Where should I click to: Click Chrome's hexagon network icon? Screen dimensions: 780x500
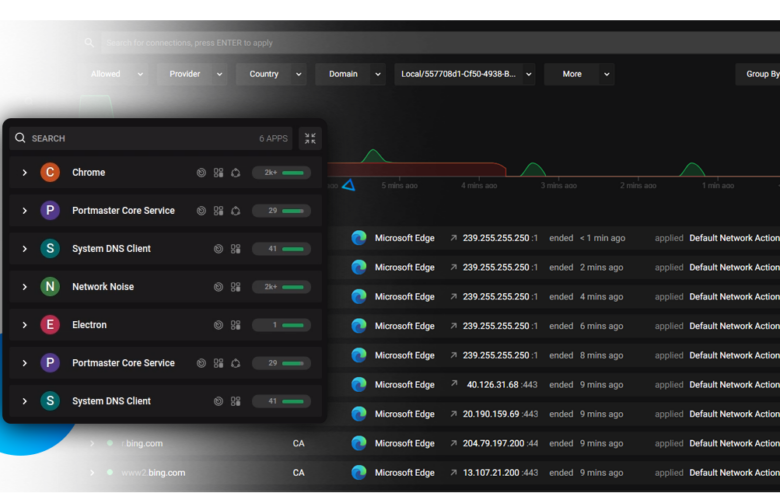click(236, 173)
